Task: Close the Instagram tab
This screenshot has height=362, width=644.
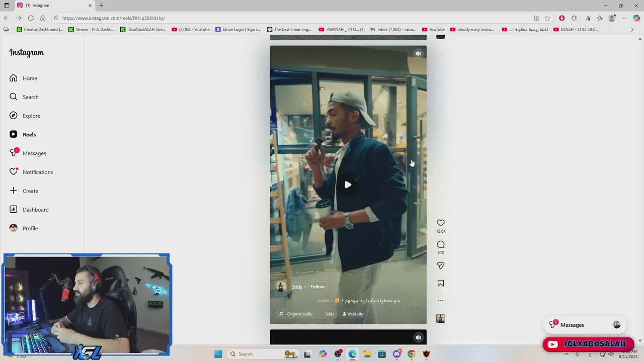Action: tap(90, 5)
